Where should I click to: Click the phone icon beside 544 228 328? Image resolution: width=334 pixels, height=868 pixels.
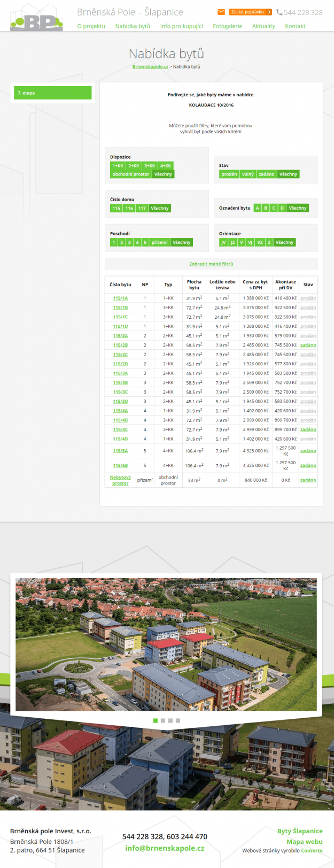pyautogui.click(x=279, y=12)
